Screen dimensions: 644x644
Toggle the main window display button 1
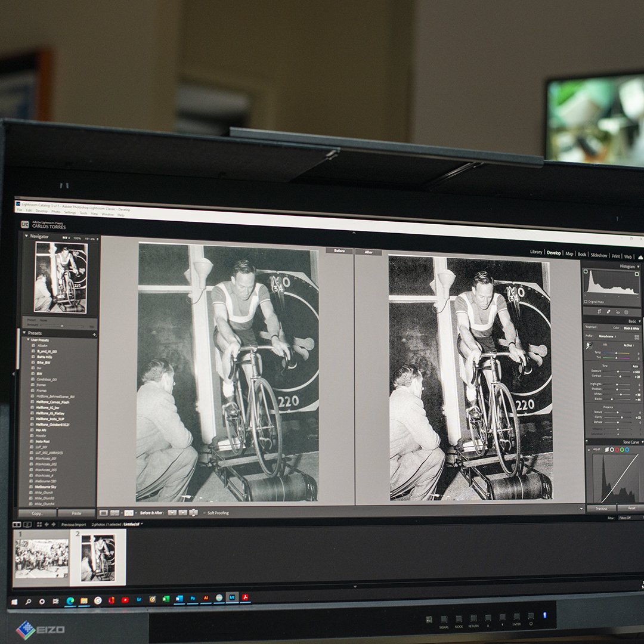coord(17,525)
